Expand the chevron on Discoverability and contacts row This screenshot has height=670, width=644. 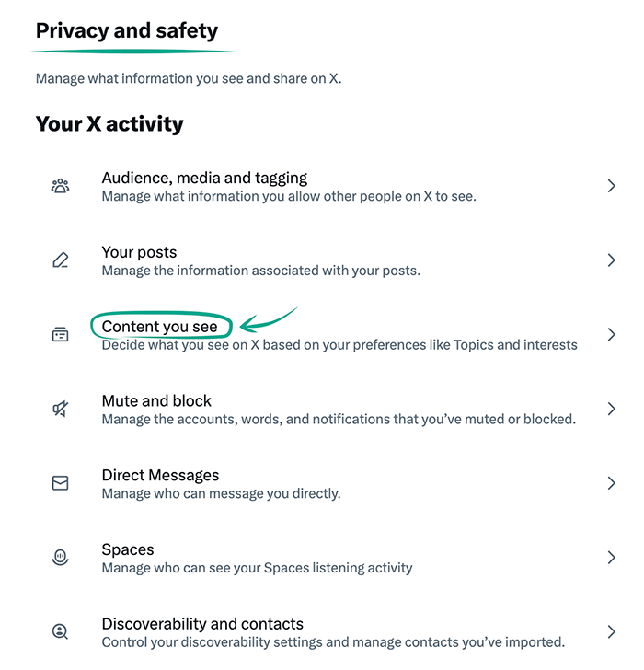(x=612, y=632)
